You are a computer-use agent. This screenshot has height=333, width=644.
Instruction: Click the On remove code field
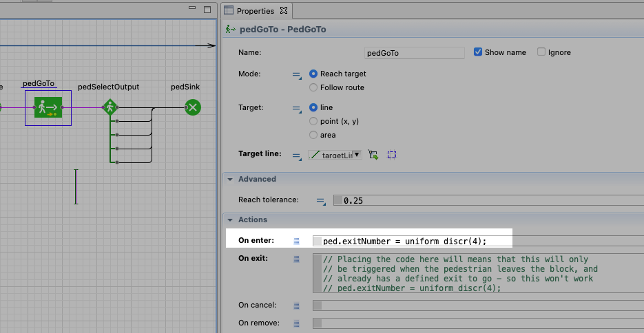tap(478, 323)
